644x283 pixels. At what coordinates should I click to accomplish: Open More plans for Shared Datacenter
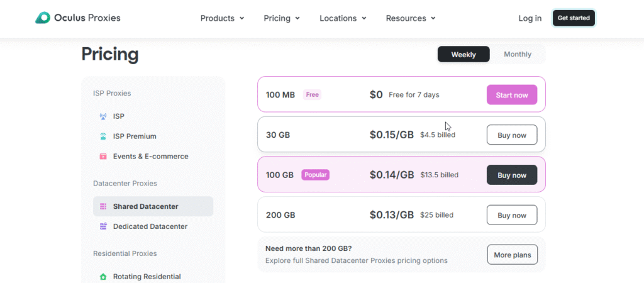click(x=511, y=255)
